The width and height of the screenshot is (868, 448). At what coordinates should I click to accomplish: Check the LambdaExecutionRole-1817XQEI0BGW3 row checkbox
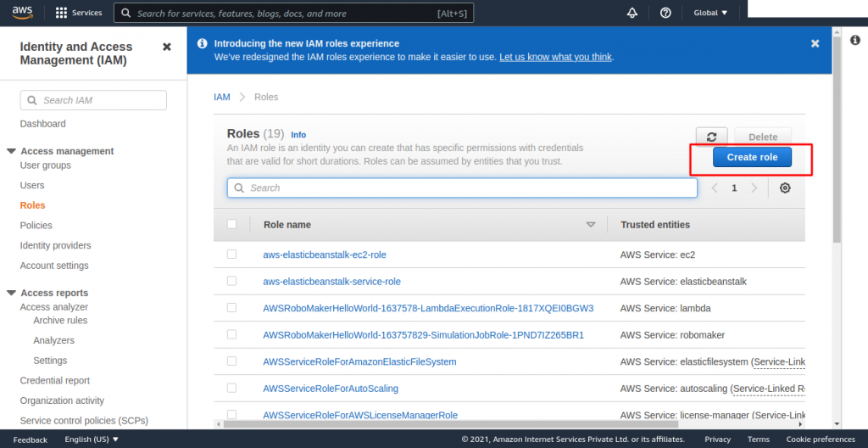pyautogui.click(x=232, y=307)
